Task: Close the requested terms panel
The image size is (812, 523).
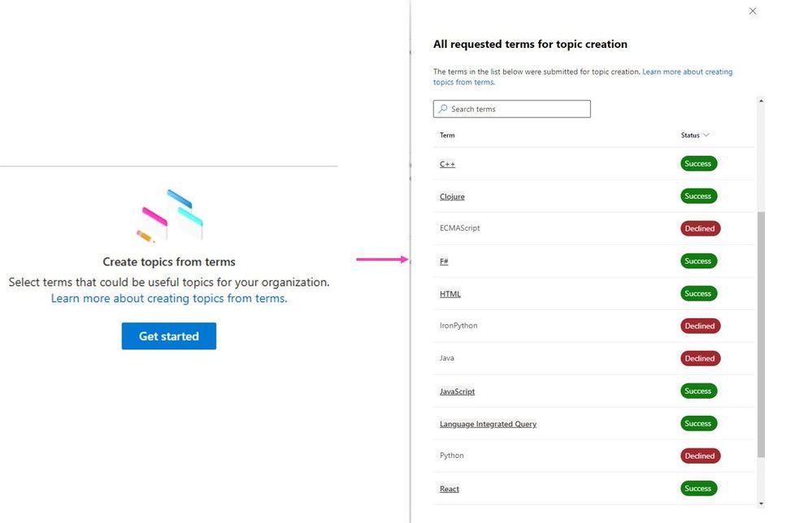Action: (x=753, y=11)
